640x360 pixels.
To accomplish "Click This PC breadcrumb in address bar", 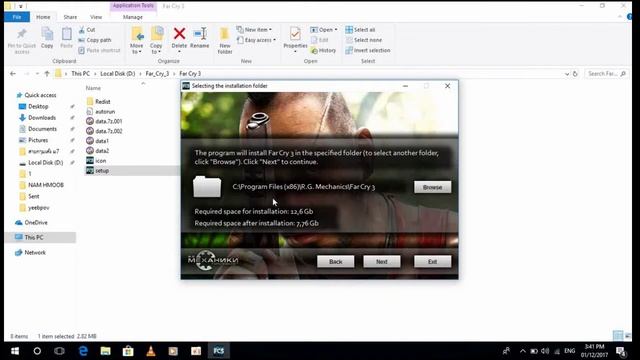I will tap(80, 73).
